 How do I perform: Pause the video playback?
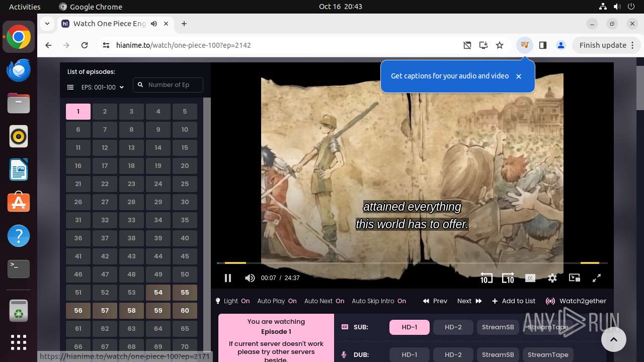tap(227, 278)
